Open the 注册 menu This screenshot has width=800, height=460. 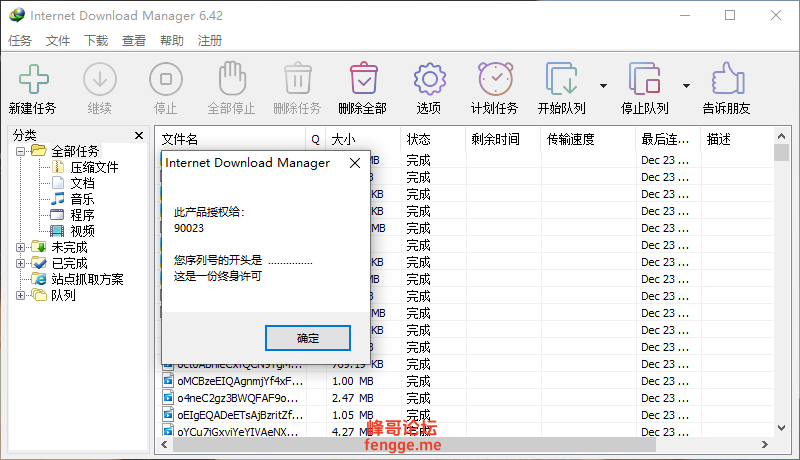[x=210, y=40]
